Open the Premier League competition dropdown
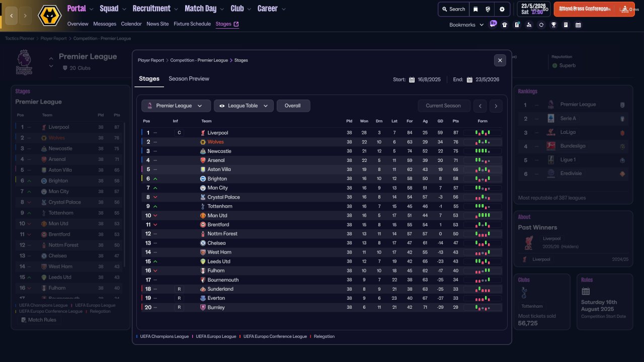Image resolution: width=644 pixels, height=362 pixels. point(176,106)
